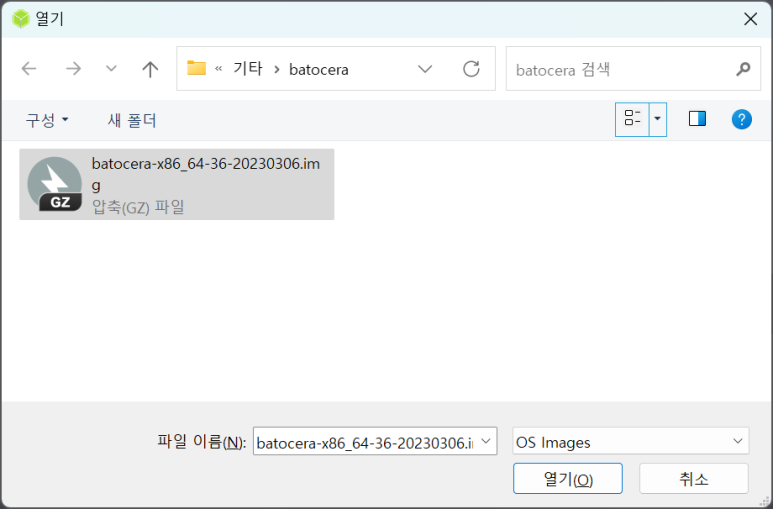Change the view layout button
Image resolution: width=773 pixels, height=509 pixels.
pos(632,118)
